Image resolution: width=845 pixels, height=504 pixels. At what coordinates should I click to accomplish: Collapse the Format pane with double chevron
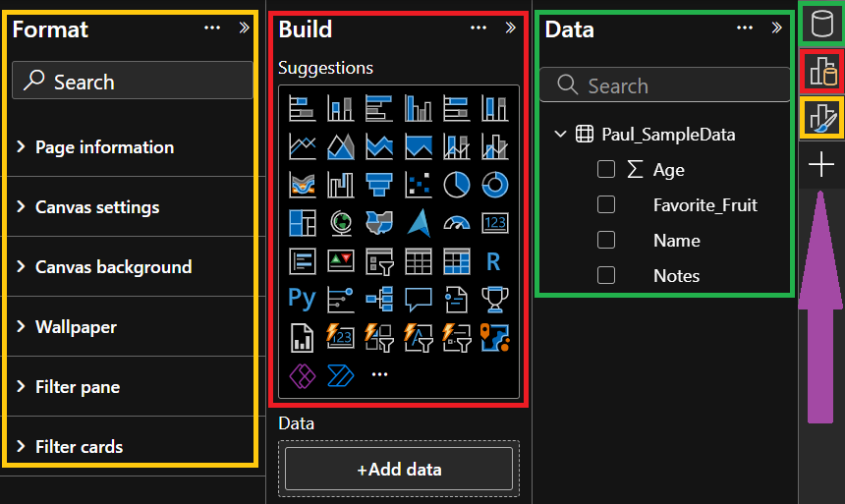click(244, 28)
